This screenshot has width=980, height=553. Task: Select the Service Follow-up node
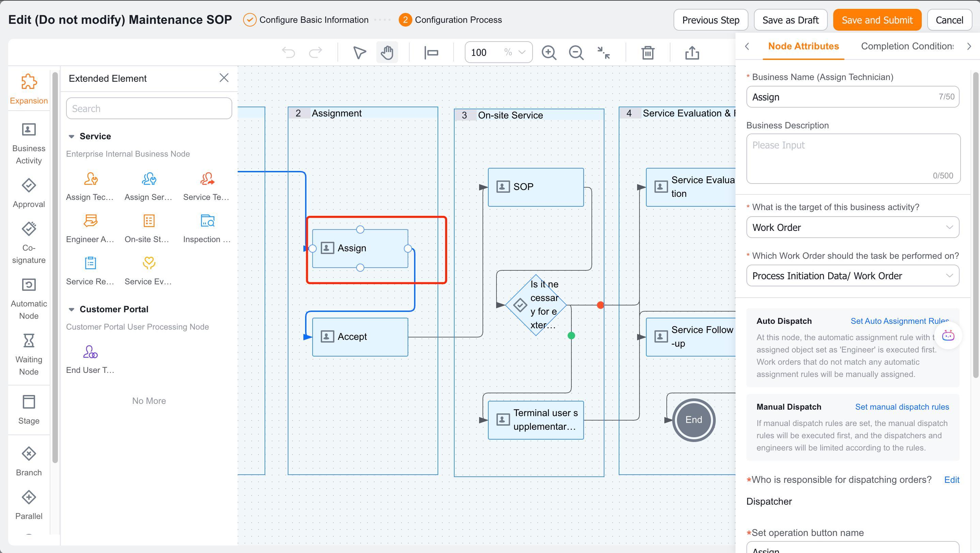pyautogui.click(x=691, y=337)
